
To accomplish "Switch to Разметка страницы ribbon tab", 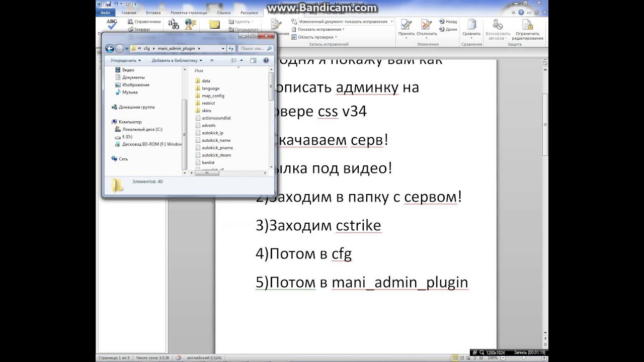I will click(189, 13).
